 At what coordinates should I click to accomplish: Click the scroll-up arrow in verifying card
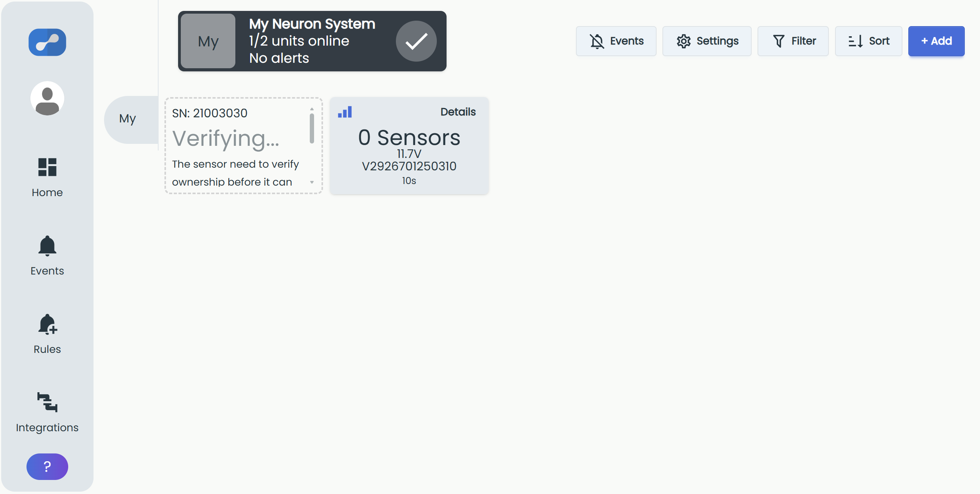tap(312, 110)
